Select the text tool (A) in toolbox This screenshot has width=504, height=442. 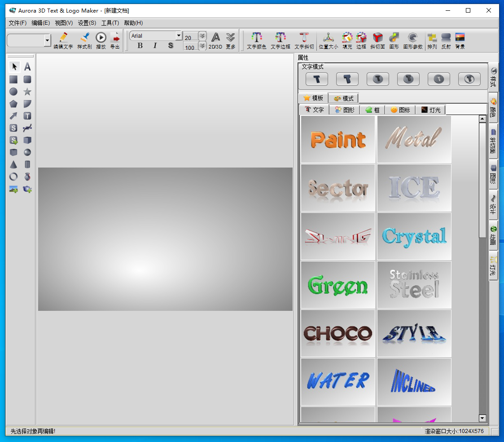[x=27, y=67]
